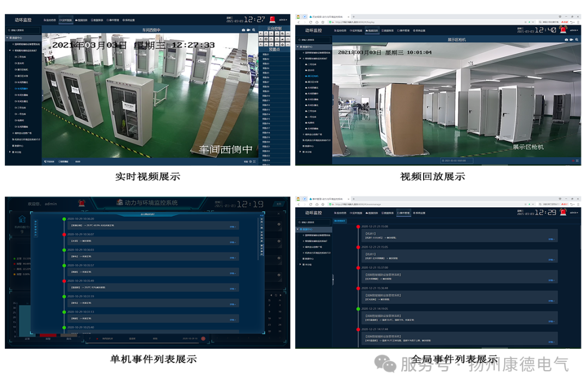Click the sidebar collapse handle in the global events screen
Image resolution: width=588 pixels, height=388 pixels.
point(333,279)
